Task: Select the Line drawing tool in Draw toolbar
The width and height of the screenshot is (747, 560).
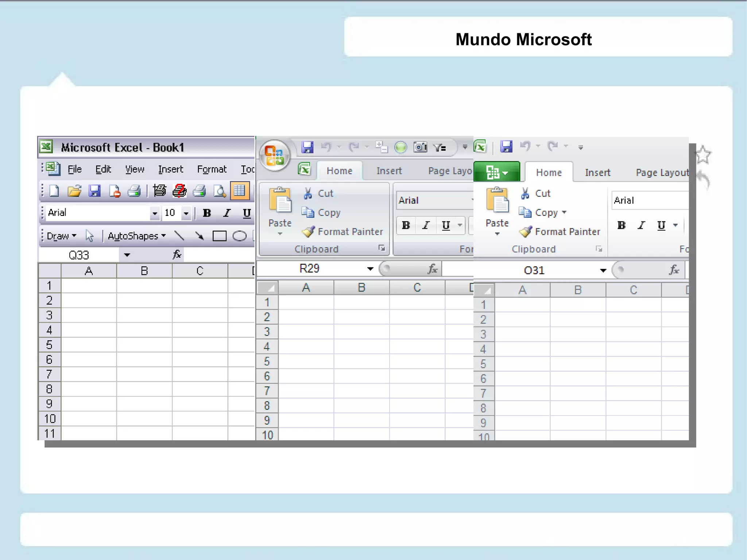Action: click(179, 236)
